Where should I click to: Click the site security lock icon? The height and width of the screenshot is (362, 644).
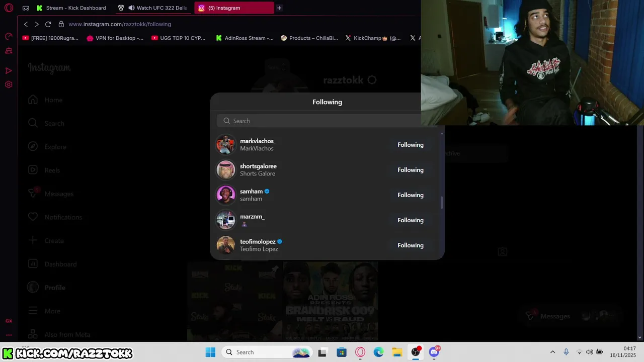pos(61,24)
